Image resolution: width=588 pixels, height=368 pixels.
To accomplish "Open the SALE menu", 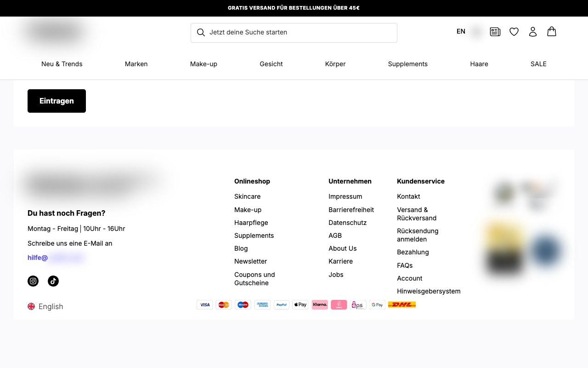I will (538, 64).
